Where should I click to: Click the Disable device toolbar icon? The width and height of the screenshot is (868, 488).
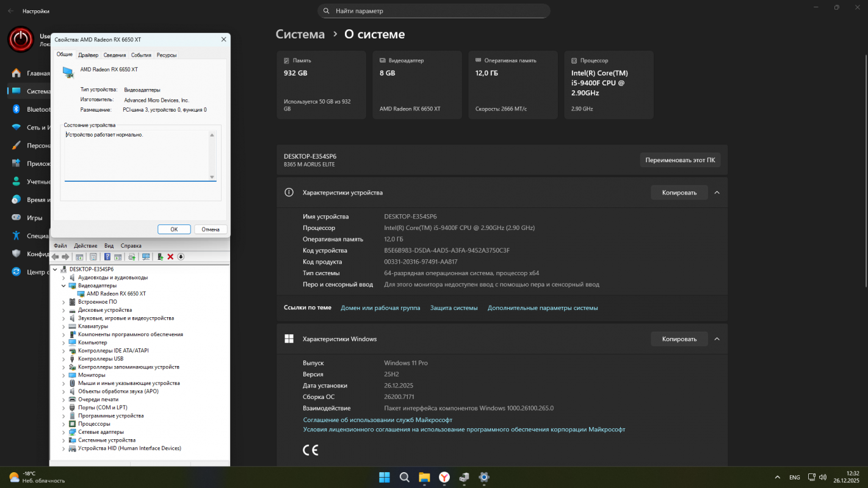(x=181, y=257)
